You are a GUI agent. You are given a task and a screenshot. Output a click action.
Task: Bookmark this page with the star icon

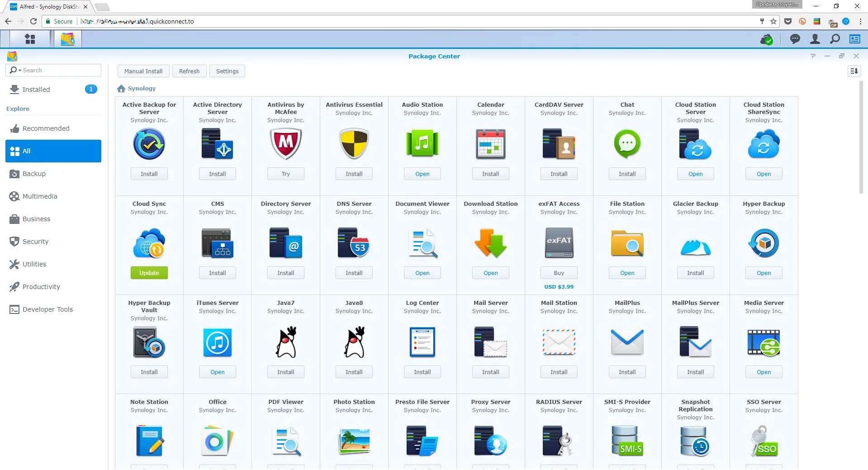tap(773, 21)
